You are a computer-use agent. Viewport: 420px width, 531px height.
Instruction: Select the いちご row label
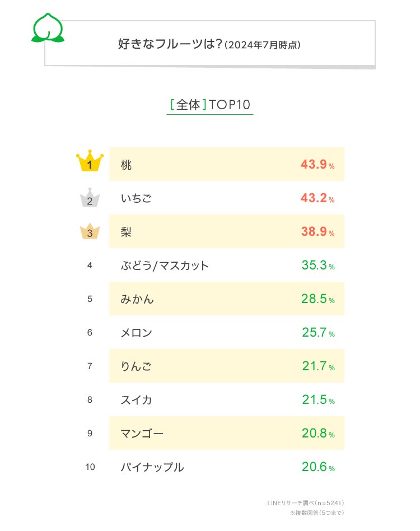[x=136, y=198]
